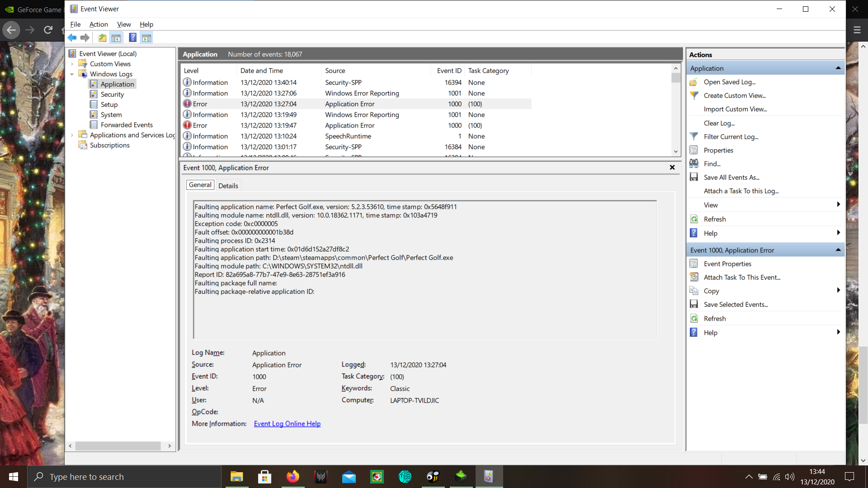Viewport: 868px width, 488px height.
Task: Click the Back arrow toolbar icon
Action: pos(72,38)
